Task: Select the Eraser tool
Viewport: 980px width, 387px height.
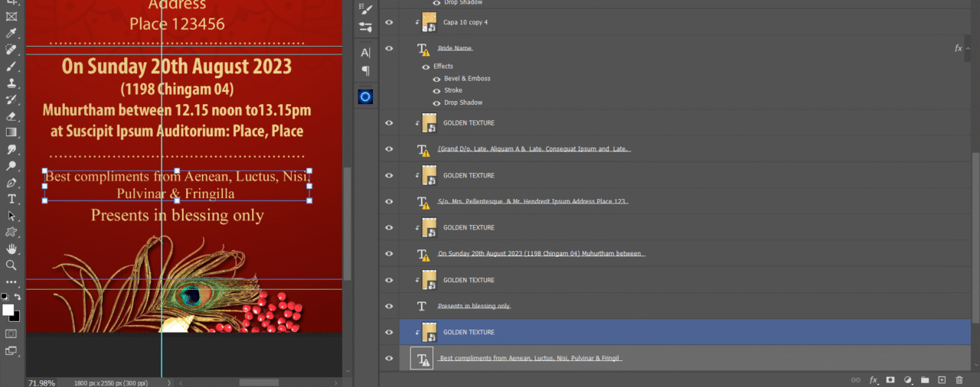Action: (x=11, y=116)
